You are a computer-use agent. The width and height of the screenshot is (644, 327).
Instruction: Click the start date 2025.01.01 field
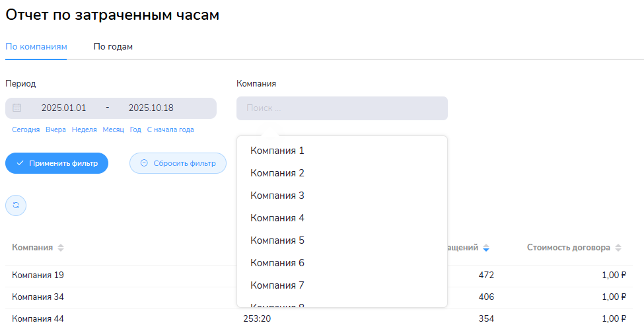tap(63, 108)
